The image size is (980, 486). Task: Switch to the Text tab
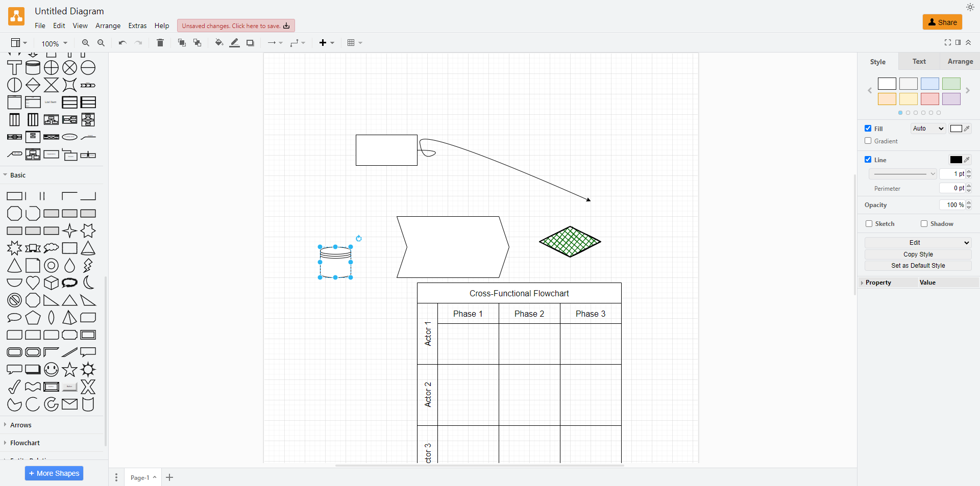919,61
